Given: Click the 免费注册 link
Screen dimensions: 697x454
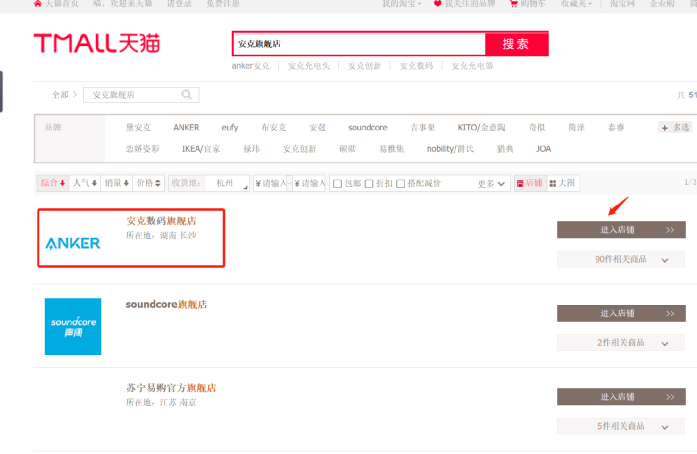Looking at the screenshot, I should coord(223,4).
